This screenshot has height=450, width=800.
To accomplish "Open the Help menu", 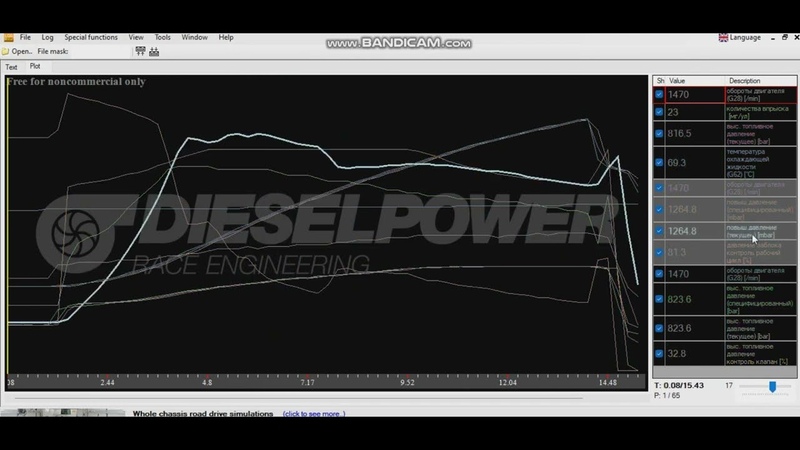I will [x=226, y=37].
